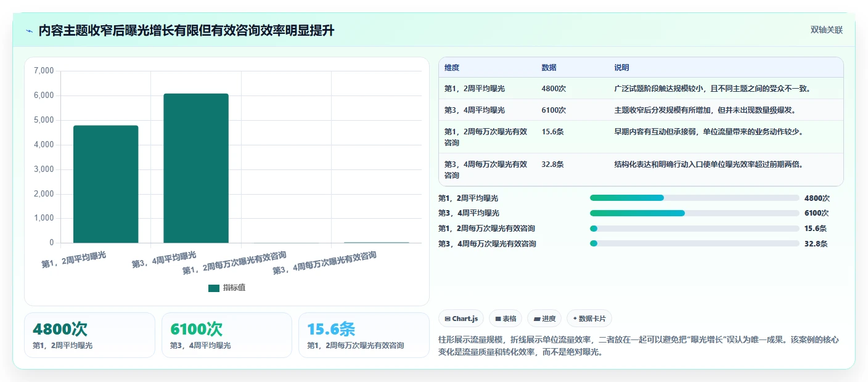Viewport: 868px width, 382px height.
Task: Click the description starting 广泛试题阶段触达规模较小
Action: (x=712, y=89)
